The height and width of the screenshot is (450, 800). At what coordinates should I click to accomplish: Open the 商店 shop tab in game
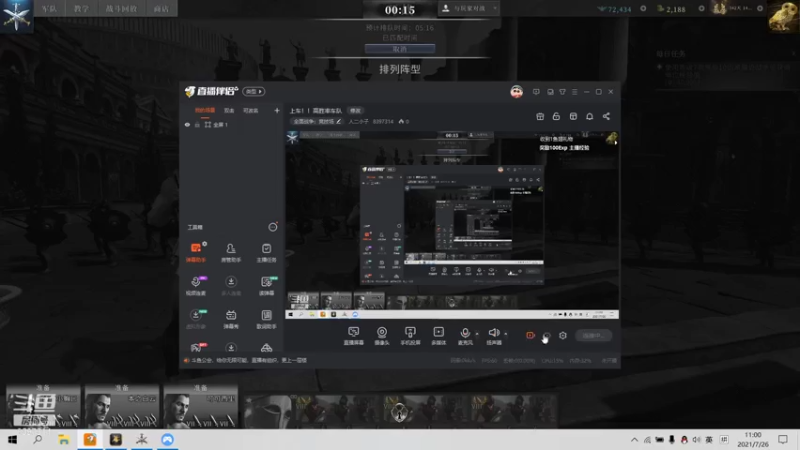click(x=161, y=9)
